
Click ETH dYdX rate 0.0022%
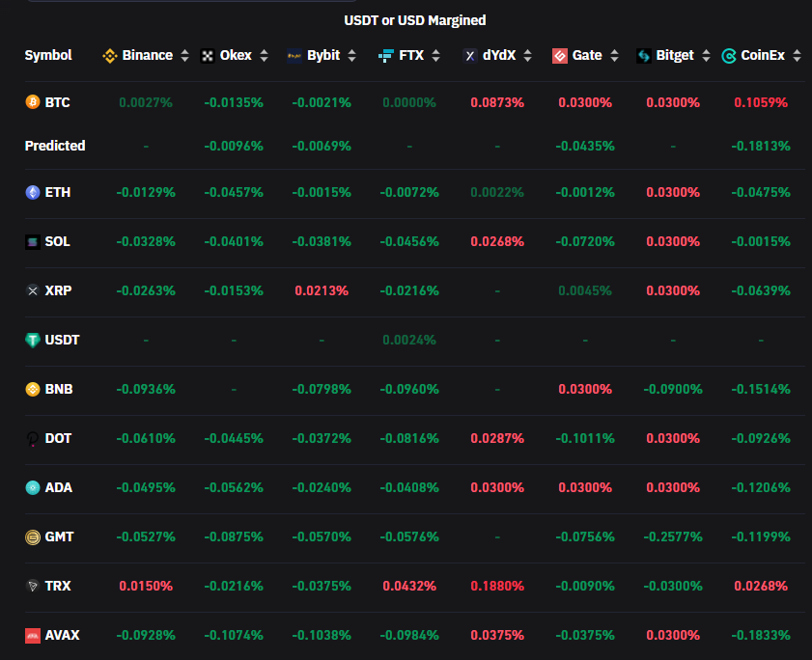click(497, 193)
